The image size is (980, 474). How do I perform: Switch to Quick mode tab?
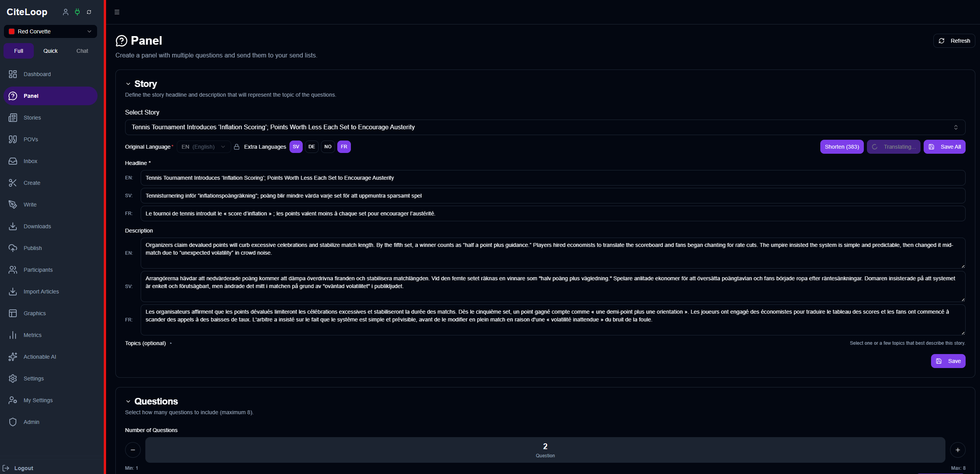point(51,51)
